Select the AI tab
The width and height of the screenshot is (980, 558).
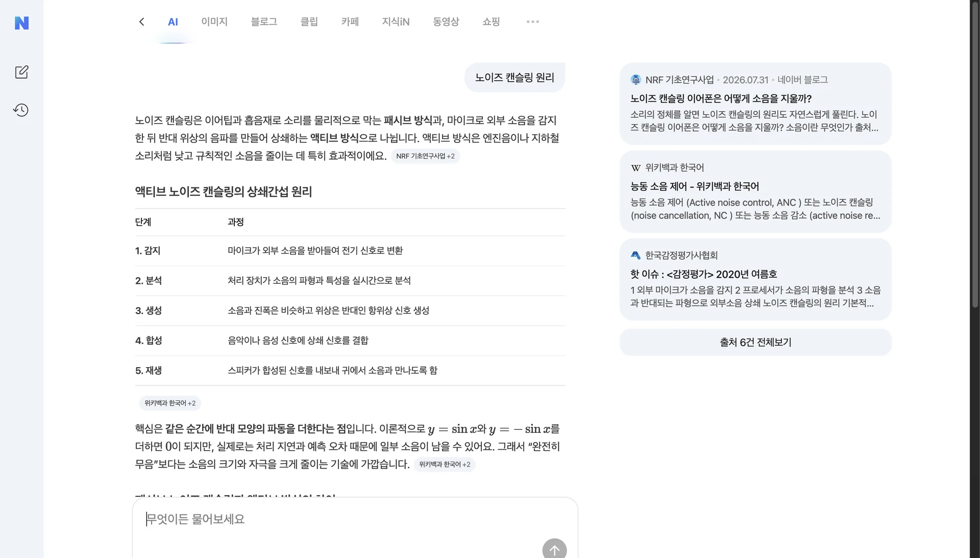(x=173, y=21)
